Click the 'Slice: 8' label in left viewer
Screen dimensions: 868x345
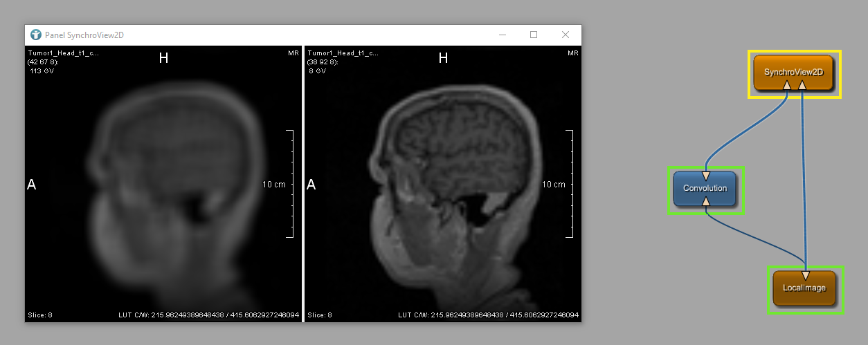click(39, 315)
